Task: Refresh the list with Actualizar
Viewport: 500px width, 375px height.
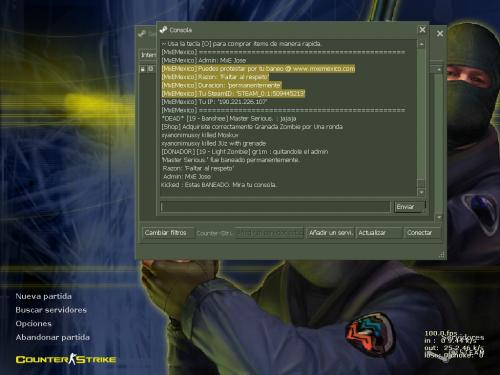Action: click(x=379, y=233)
